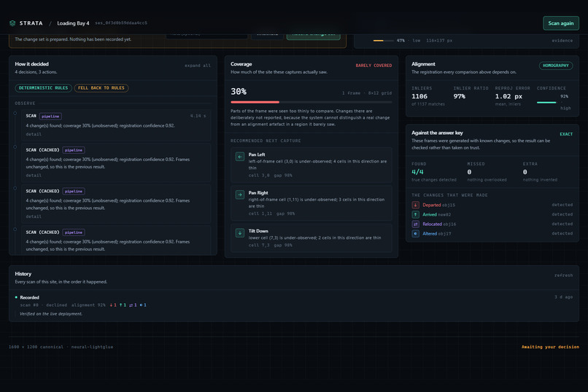Image resolution: width=588 pixels, height=392 pixels.
Task: Click the green status dot beside Recorded
Action: (16, 297)
